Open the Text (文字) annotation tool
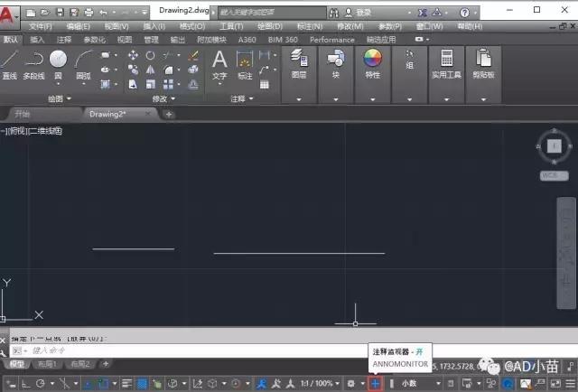The width and height of the screenshot is (578, 392). [219, 64]
